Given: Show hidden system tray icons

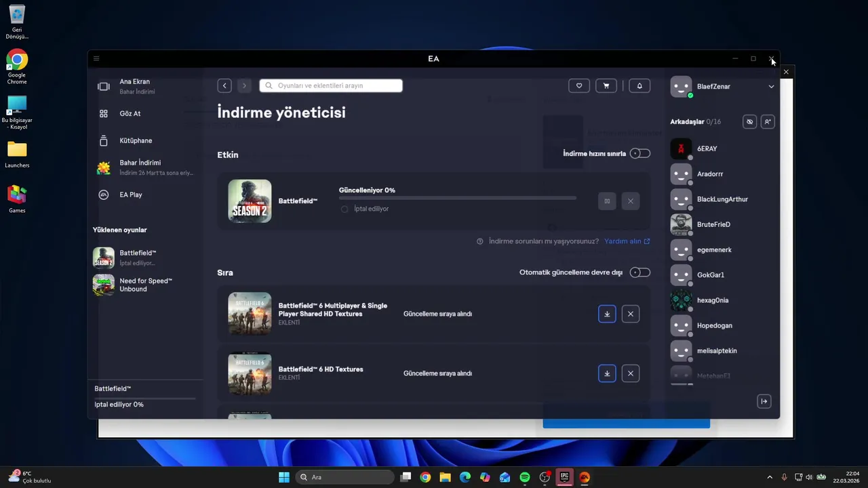Looking at the screenshot, I should coord(769,477).
